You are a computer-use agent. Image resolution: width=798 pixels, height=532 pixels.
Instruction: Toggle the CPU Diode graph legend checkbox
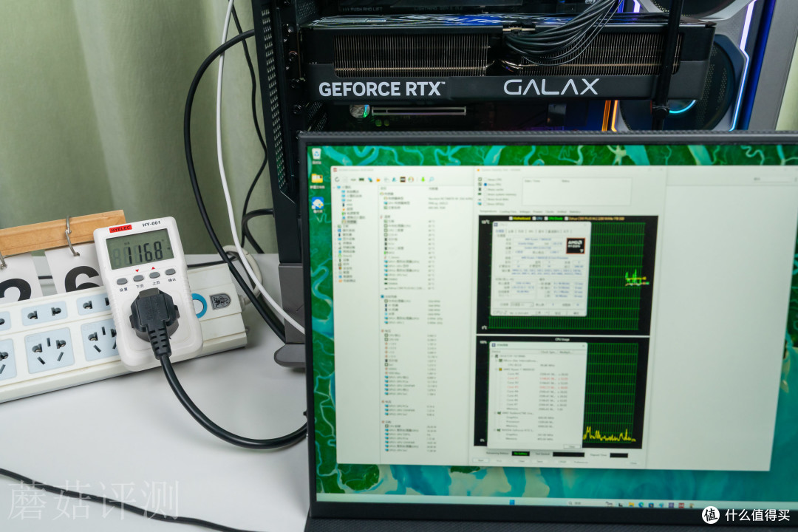[546, 219]
